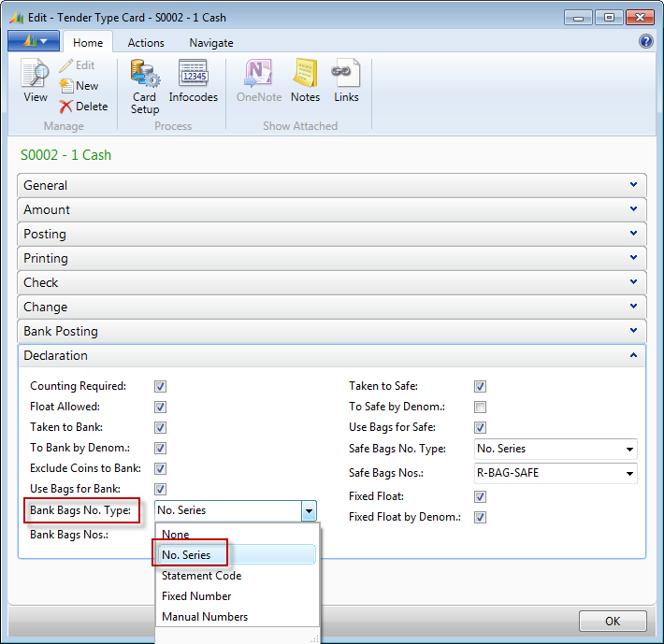Close Bank Bags No. Type dropdown arrow
664x644 pixels.
pos(309,511)
